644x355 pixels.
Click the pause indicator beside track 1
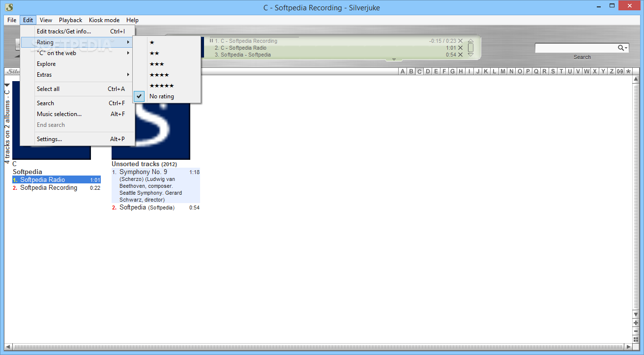[211, 41]
